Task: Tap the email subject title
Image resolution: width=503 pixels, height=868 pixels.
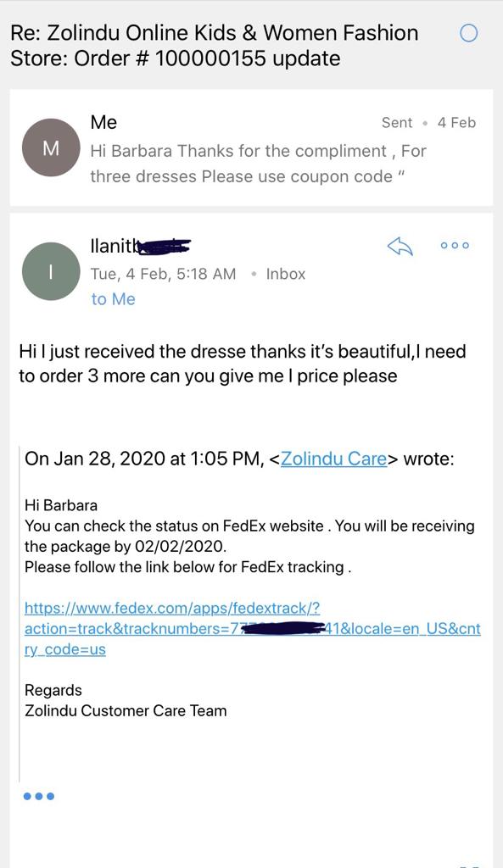Action: [x=215, y=46]
